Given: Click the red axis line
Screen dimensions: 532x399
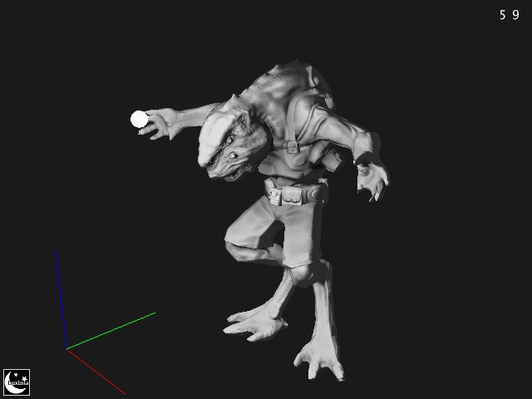Looking at the screenshot, I should [96, 372].
